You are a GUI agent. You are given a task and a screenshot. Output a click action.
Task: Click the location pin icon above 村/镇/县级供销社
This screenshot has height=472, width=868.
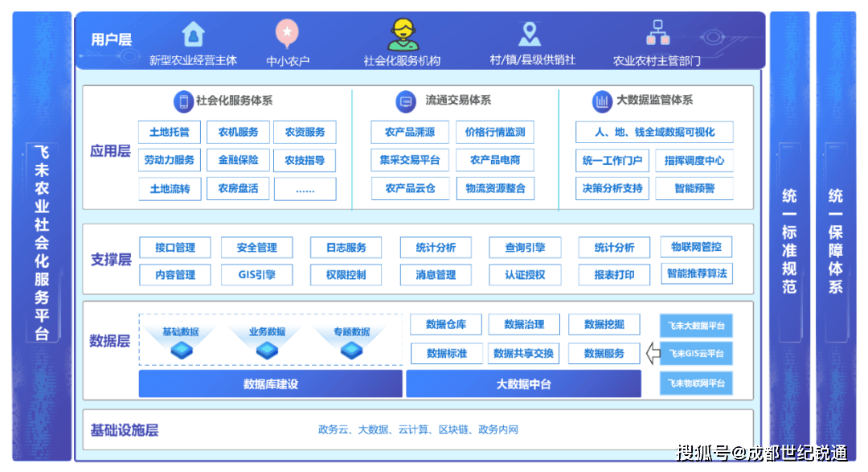[529, 34]
